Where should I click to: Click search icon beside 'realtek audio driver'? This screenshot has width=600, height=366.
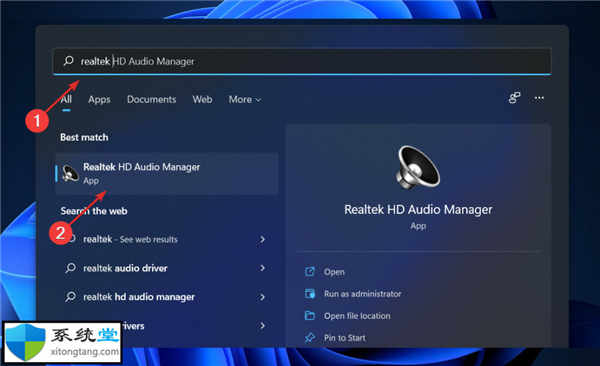[x=70, y=268]
